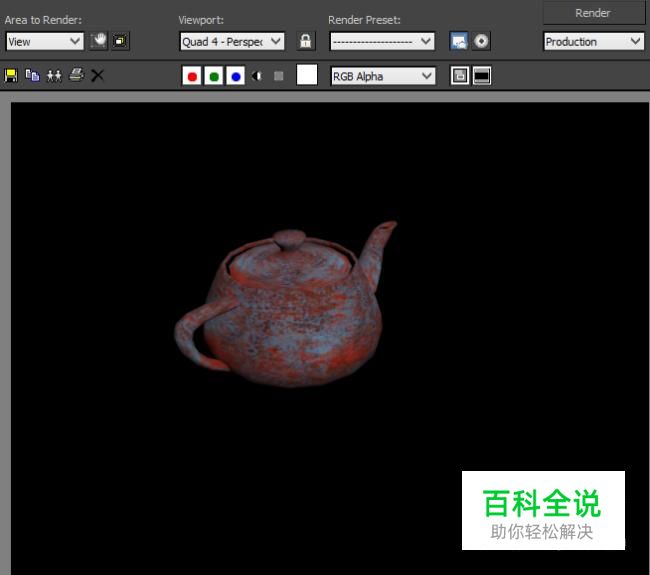Toggle the Red channel display
The width and height of the screenshot is (650, 575).
[192, 76]
